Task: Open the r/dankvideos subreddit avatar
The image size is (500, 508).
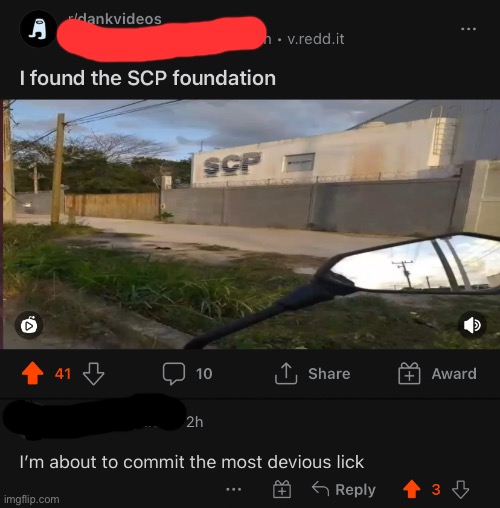Action: (x=38, y=29)
